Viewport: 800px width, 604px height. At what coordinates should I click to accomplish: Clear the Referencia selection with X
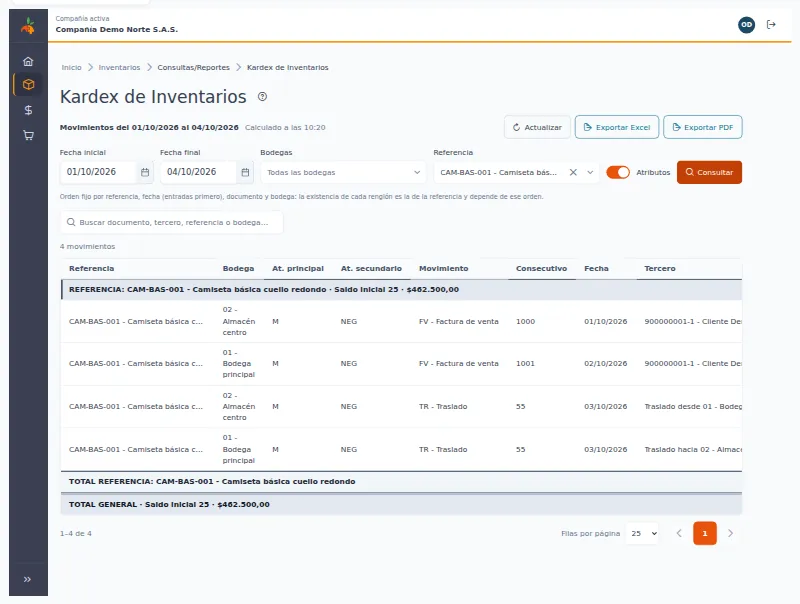click(x=573, y=172)
